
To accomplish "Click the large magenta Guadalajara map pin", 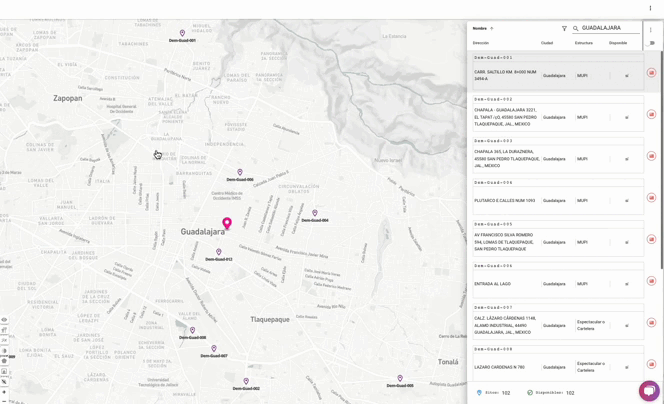I will point(227,223).
